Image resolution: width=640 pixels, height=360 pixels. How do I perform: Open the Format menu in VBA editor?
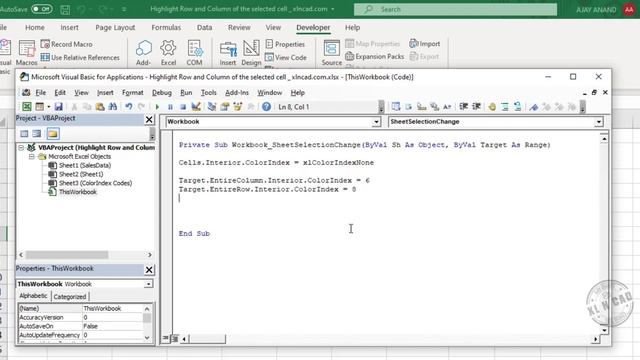point(133,93)
